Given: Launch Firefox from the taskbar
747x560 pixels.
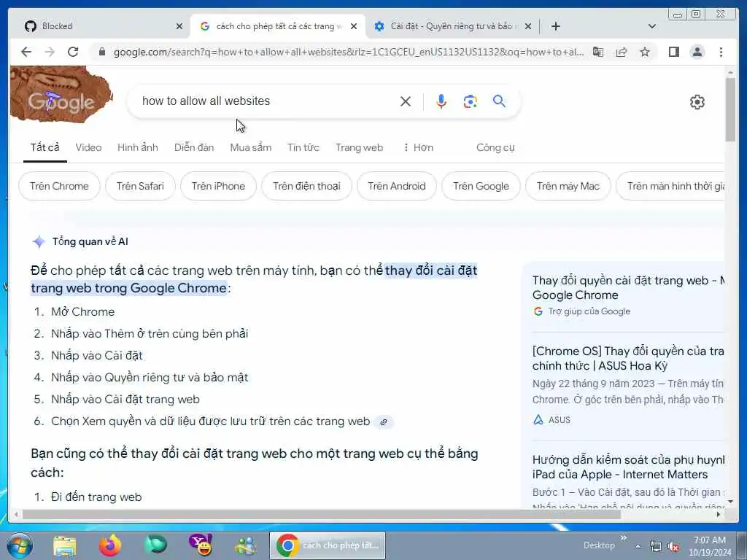Looking at the screenshot, I should (110, 545).
